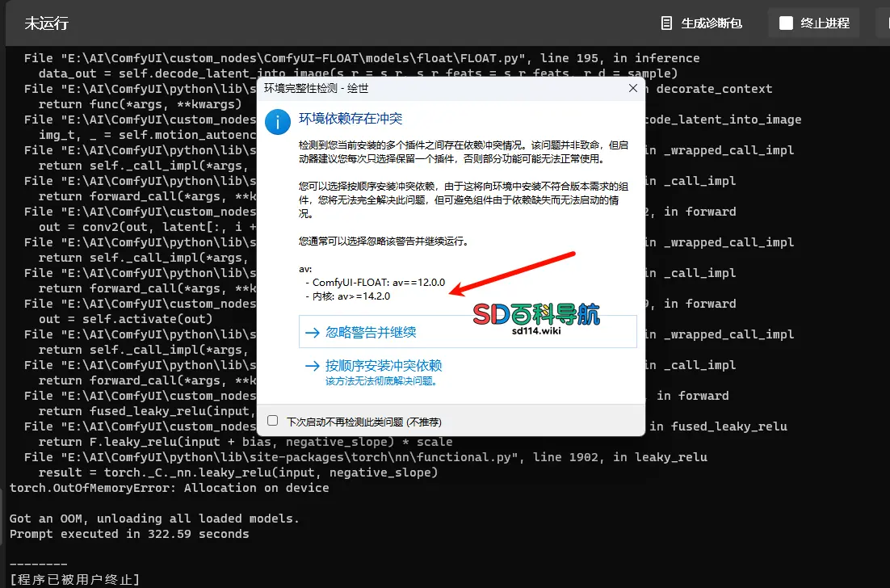Click 'Prompt executed in 322.59 seconds' line
890x588 pixels.
tap(129, 534)
